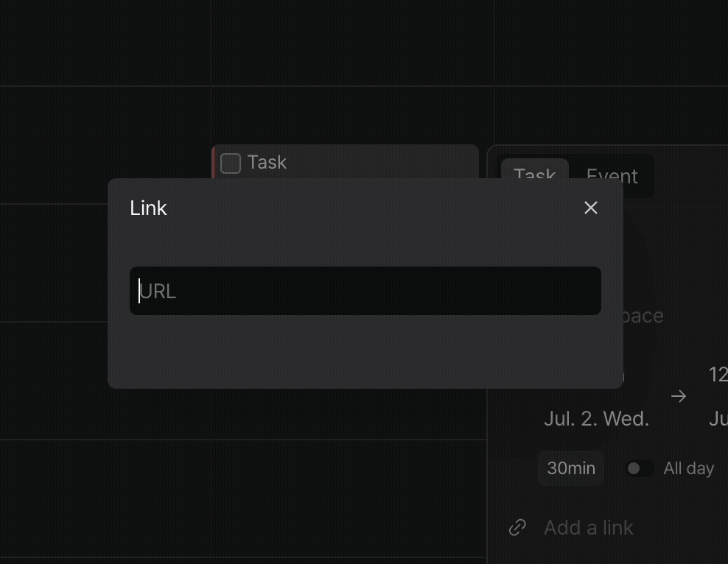Select the Task tab in the side panel

point(534,174)
